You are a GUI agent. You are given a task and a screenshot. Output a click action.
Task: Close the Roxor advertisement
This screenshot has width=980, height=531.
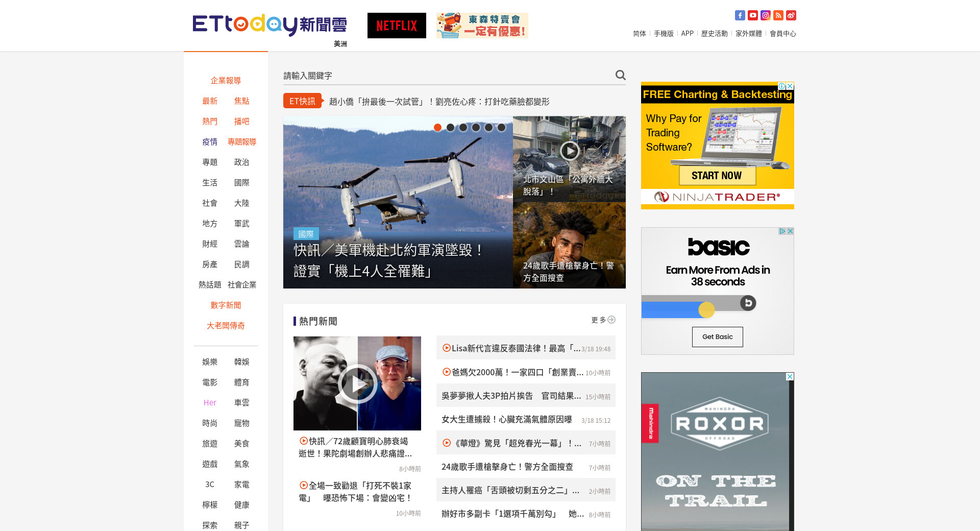(x=790, y=376)
